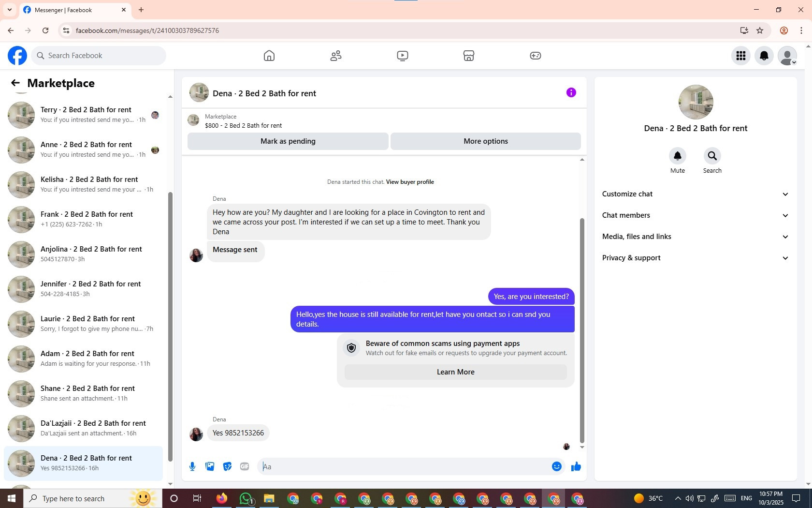Image resolution: width=812 pixels, height=508 pixels.
Task: Open the Facebook menu grid icon
Action: [x=741, y=56]
